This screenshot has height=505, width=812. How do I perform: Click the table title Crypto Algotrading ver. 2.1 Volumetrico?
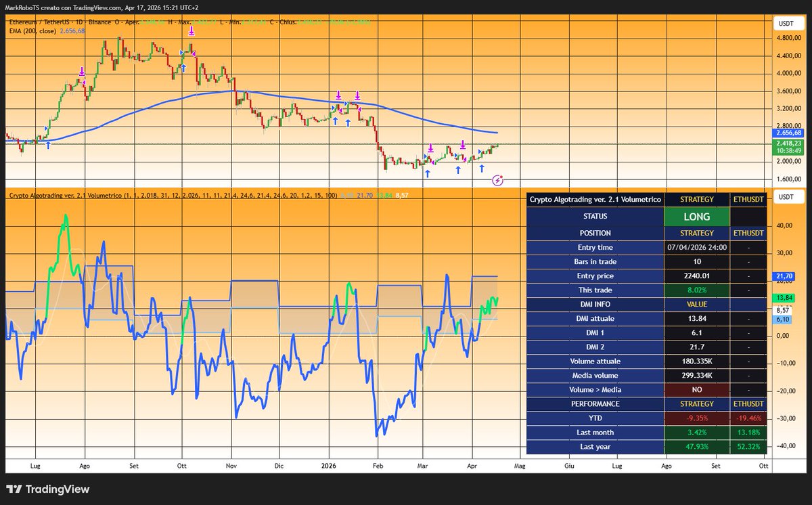coord(595,200)
